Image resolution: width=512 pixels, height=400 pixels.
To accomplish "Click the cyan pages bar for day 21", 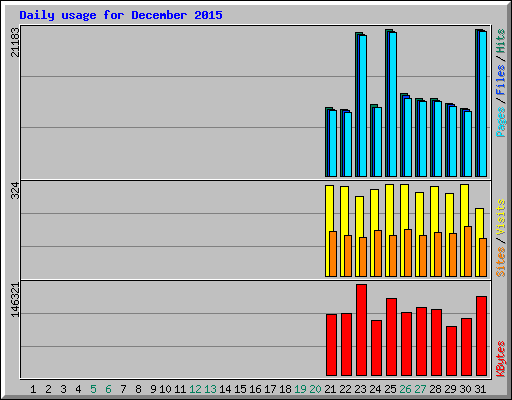I will [x=333, y=143].
